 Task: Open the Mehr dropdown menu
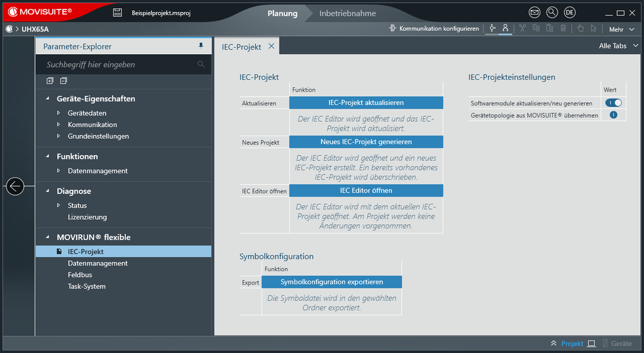pyautogui.click(x=621, y=29)
